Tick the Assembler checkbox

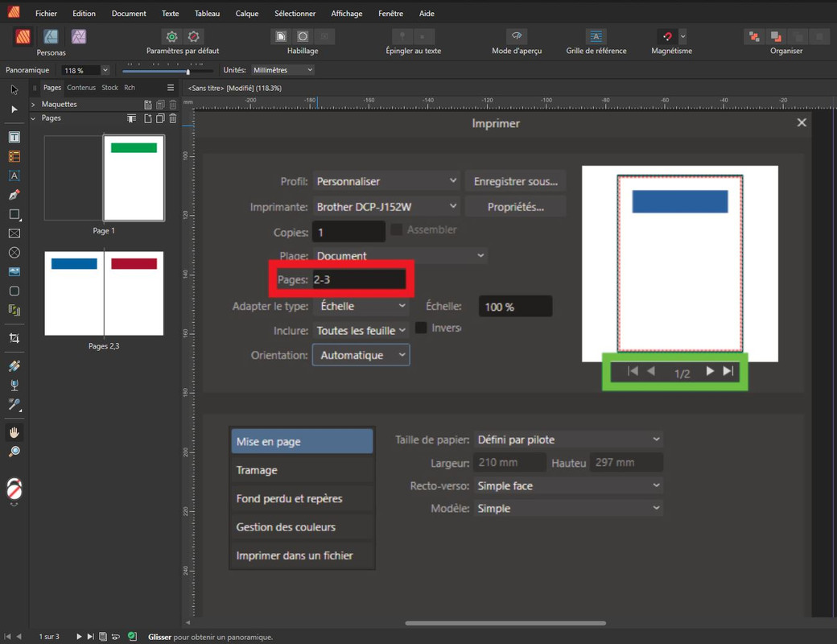click(x=396, y=229)
